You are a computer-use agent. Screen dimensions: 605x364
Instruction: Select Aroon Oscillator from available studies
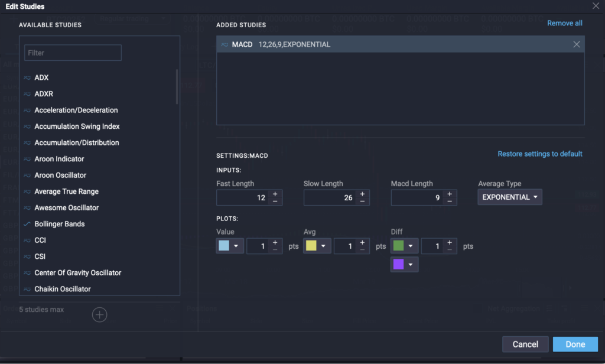(x=60, y=175)
